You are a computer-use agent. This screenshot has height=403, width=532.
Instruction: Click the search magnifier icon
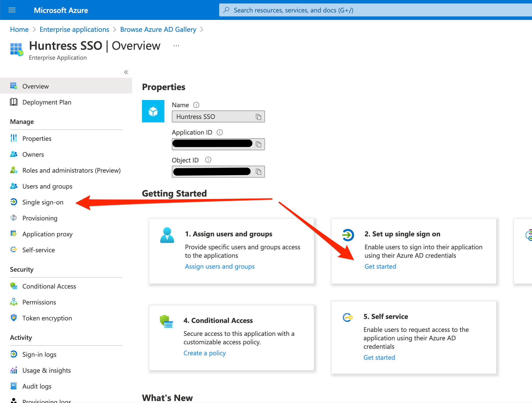pos(226,10)
